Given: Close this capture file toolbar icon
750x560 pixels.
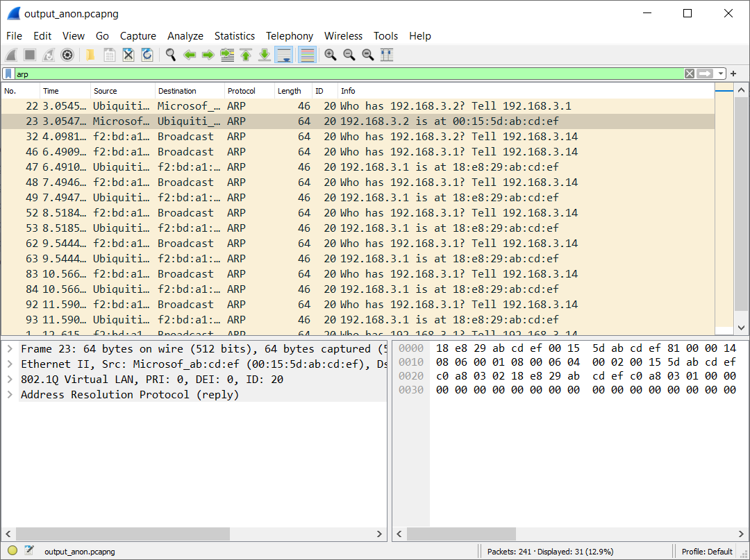Looking at the screenshot, I should click(x=128, y=55).
